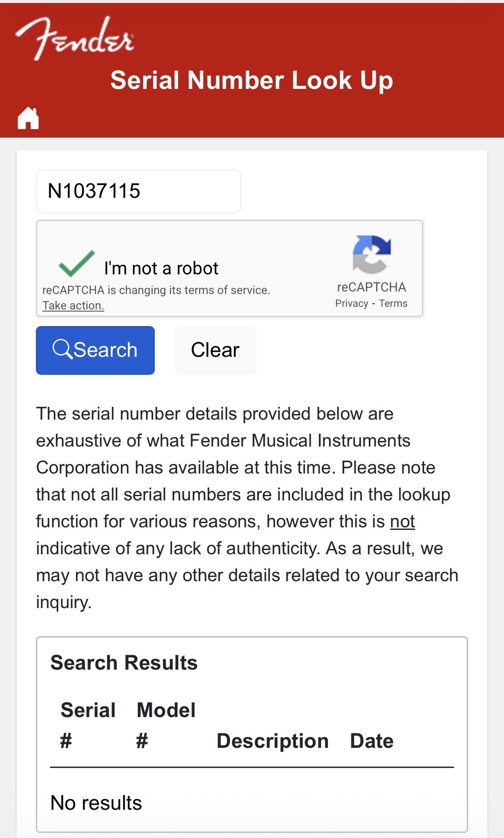Click the magnifying glass search icon

[62, 350]
